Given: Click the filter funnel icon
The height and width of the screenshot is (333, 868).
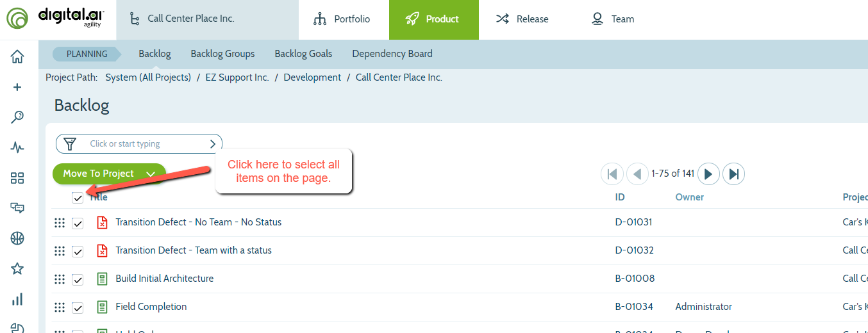Looking at the screenshot, I should click(x=71, y=144).
